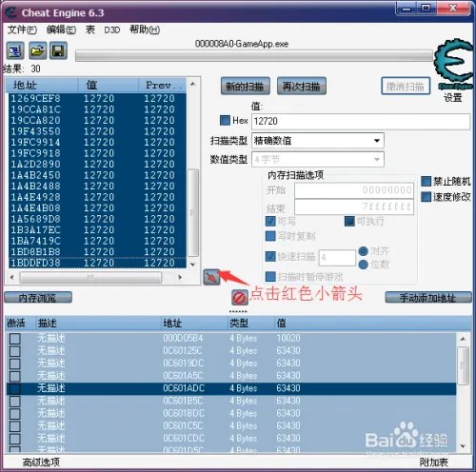Toggle the 禁止随机 checkbox

tap(426, 182)
